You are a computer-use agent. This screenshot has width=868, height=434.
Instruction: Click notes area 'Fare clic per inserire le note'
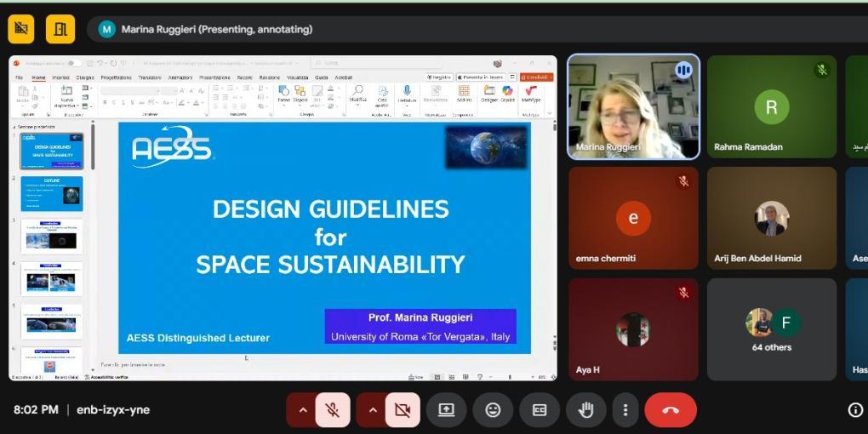(133, 365)
